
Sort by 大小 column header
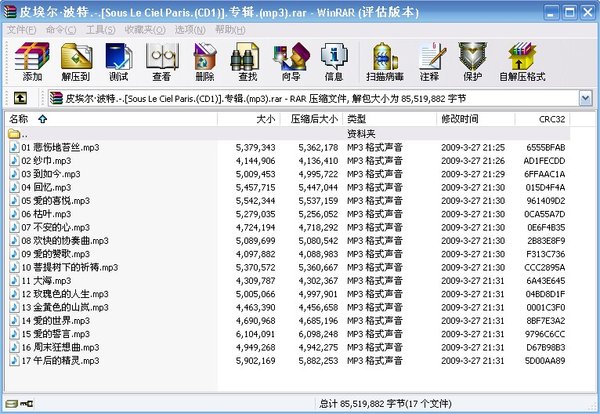[249, 119]
